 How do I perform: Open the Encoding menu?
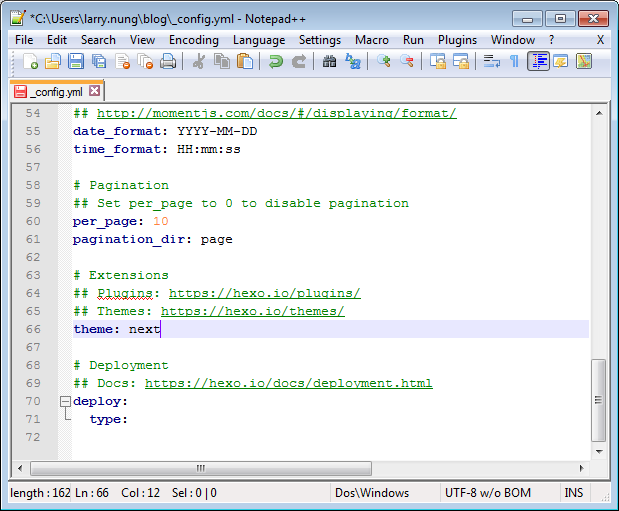point(193,40)
